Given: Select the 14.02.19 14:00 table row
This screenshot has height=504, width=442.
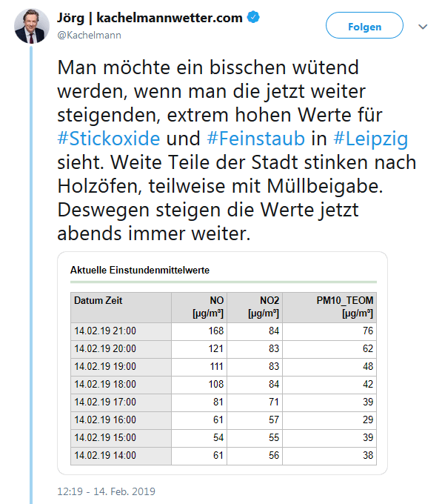Looking at the screenshot, I should pyautogui.click(x=224, y=456).
